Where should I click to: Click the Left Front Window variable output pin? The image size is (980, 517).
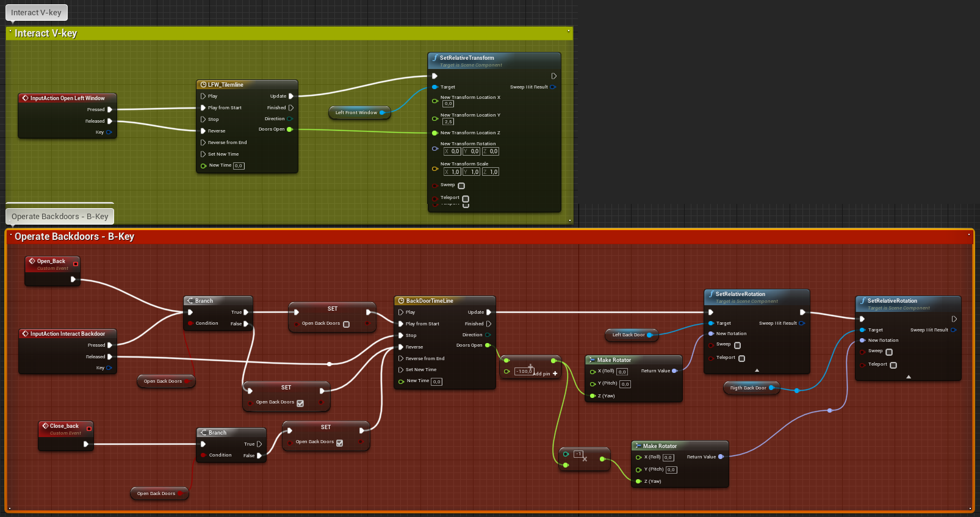pyautogui.click(x=383, y=112)
